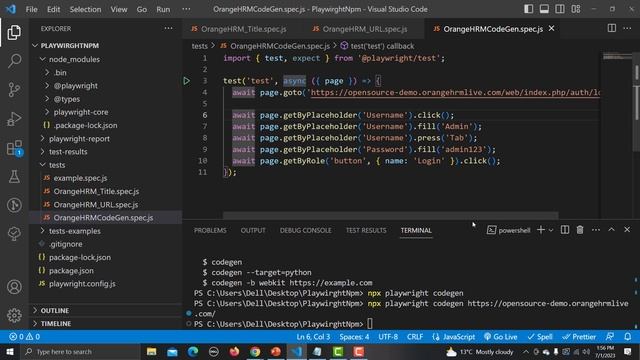
Task: Go to line via Ln 6, Col 3
Action: 313,337
